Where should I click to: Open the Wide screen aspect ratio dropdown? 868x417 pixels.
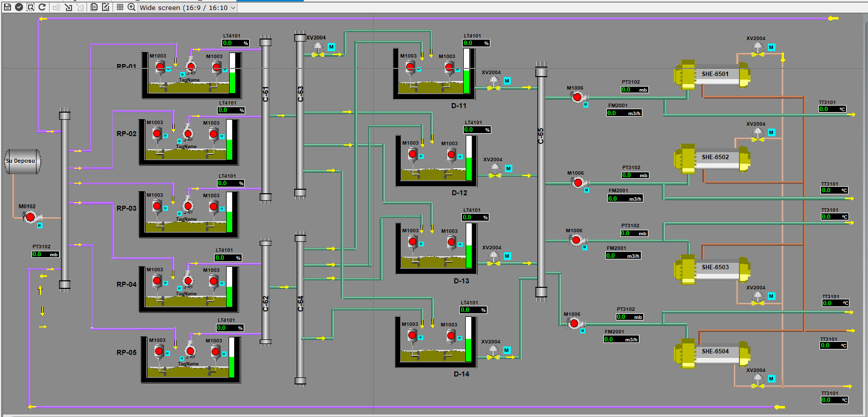187,8
